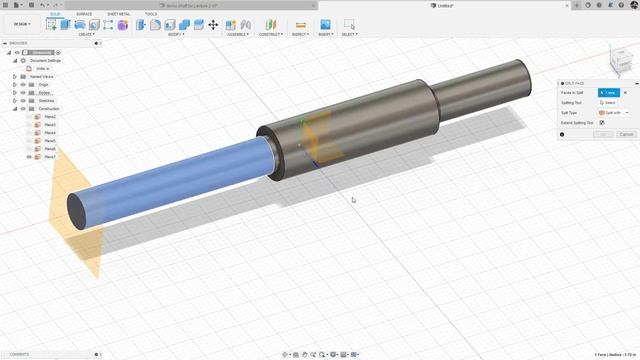This screenshot has height=360, width=640.
Task: Open the Create menu dropdown
Action: pos(87,35)
